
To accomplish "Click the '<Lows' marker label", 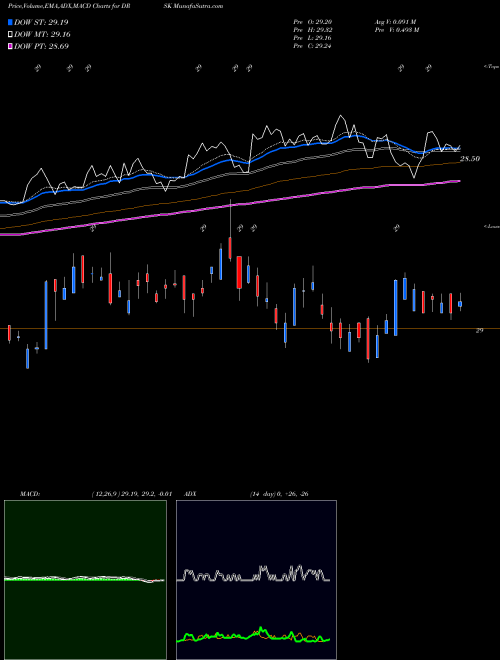I will (x=492, y=226).
